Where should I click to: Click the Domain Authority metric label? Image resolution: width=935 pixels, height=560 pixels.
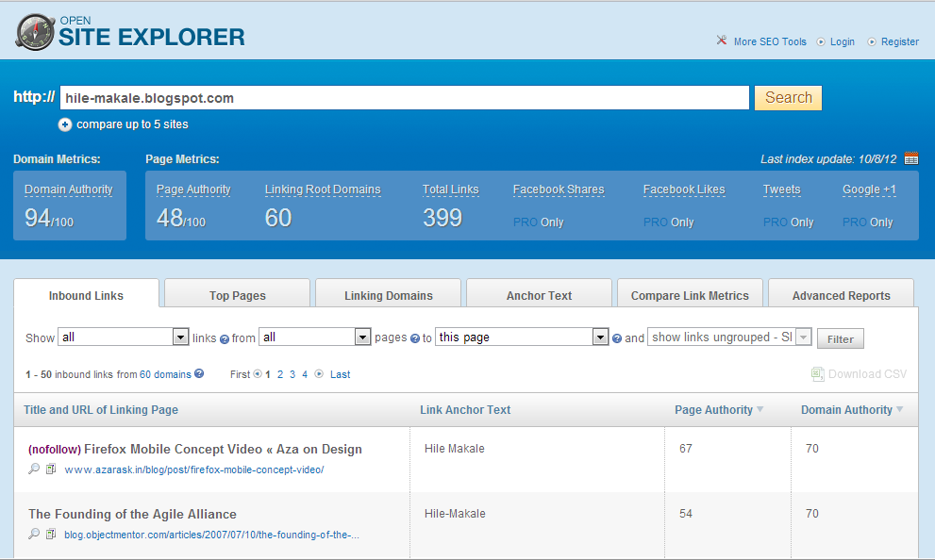(69, 189)
